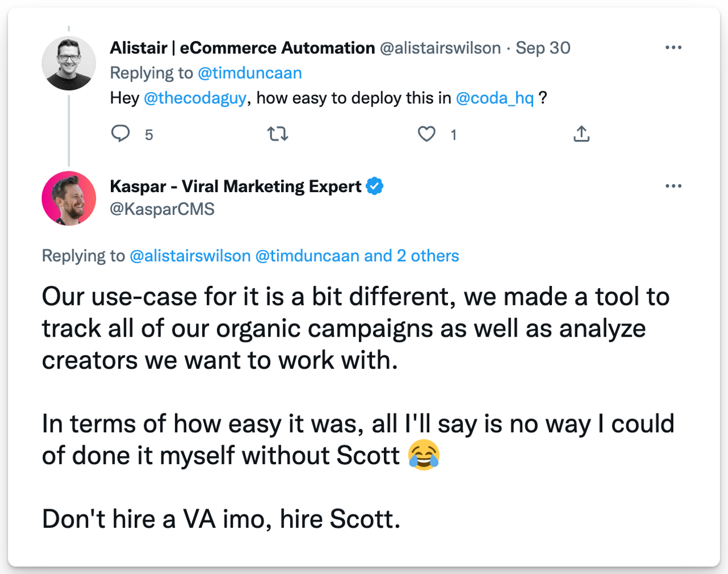Open more options on Kaspar's tweet
Viewport: 728px width, 574px height.
673,186
